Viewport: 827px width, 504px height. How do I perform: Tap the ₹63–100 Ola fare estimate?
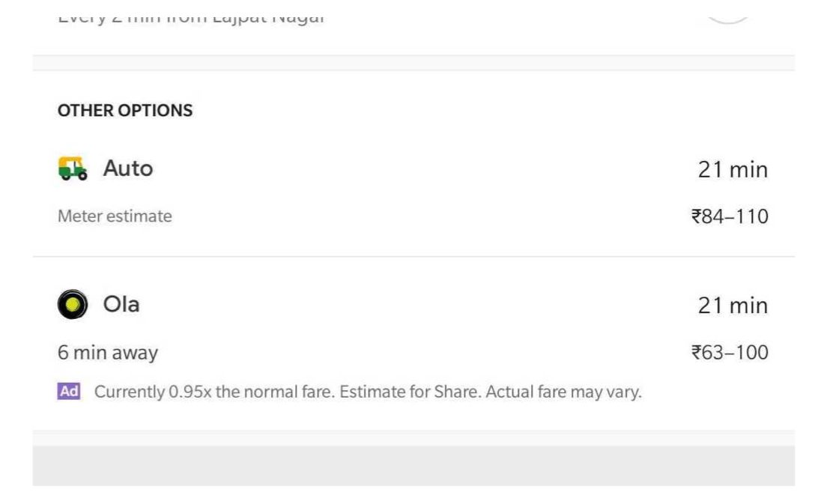click(x=729, y=353)
